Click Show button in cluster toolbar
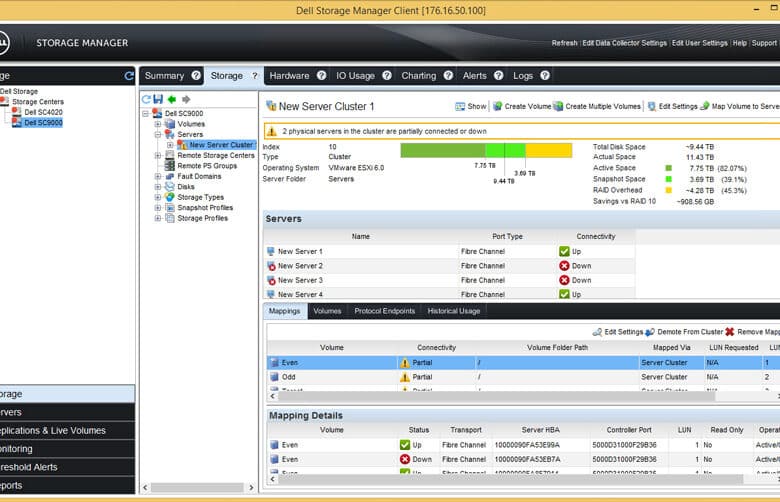 471,106
